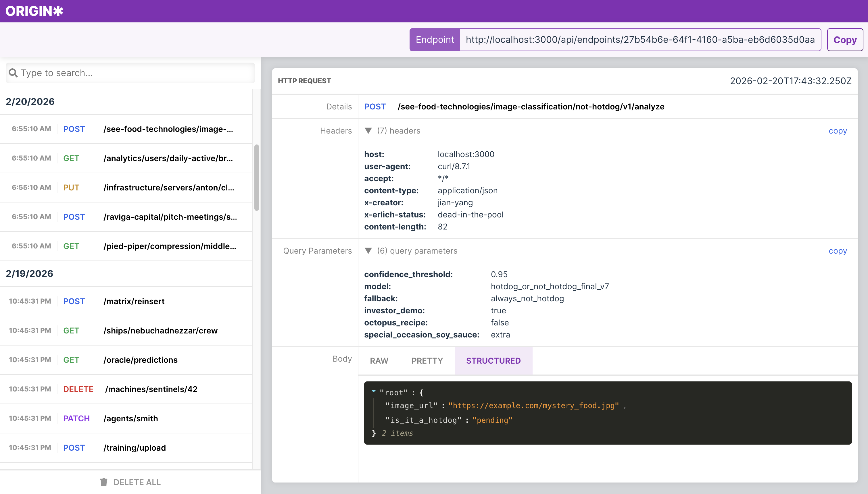Click the ORIGIN logo in header
This screenshot has width=868, height=494.
[x=34, y=11]
